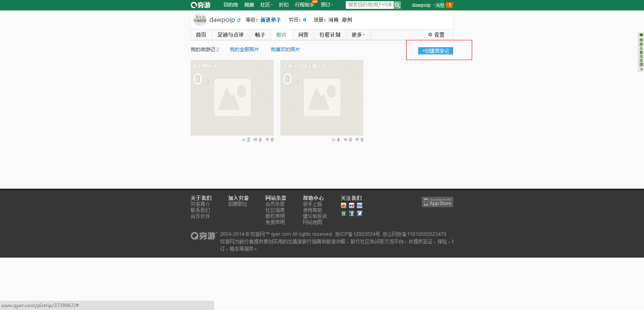Click the destination search input field
Screen dimensions: 644x310
[369, 5]
